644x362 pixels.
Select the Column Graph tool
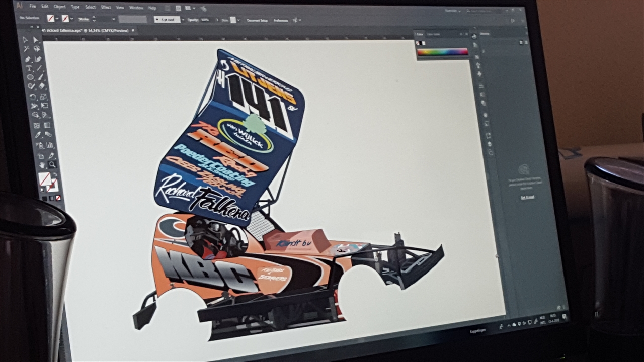pos(50,144)
